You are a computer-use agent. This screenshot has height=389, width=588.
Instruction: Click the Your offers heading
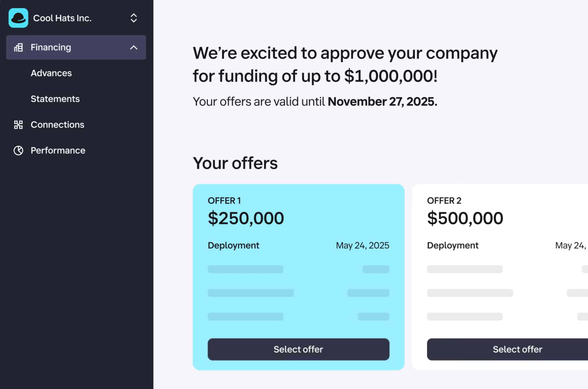pos(235,163)
